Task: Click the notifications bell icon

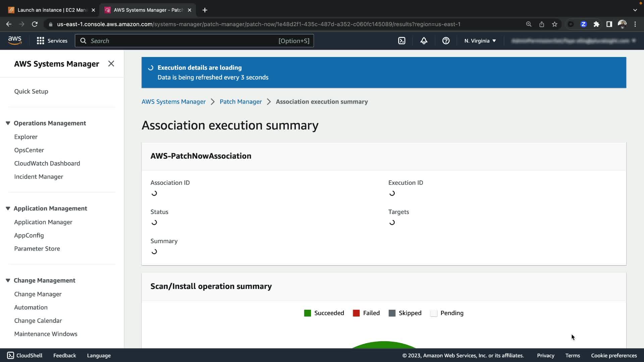Action: coord(424,41)
